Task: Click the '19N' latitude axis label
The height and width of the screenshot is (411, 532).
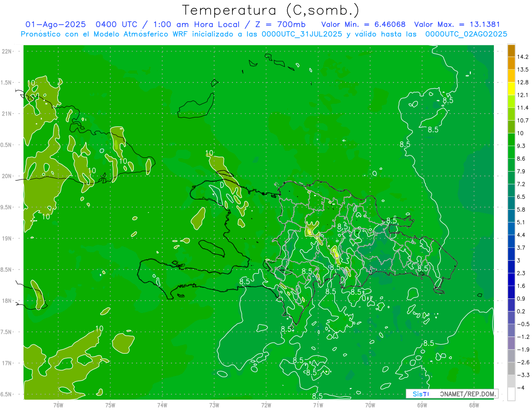Action: 7,239
